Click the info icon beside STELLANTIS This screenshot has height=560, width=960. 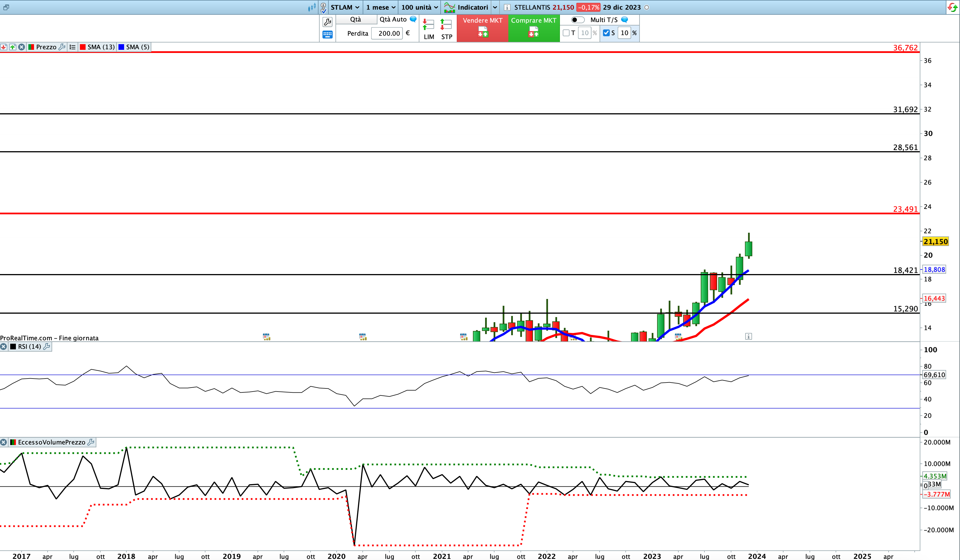pos(507,7)
